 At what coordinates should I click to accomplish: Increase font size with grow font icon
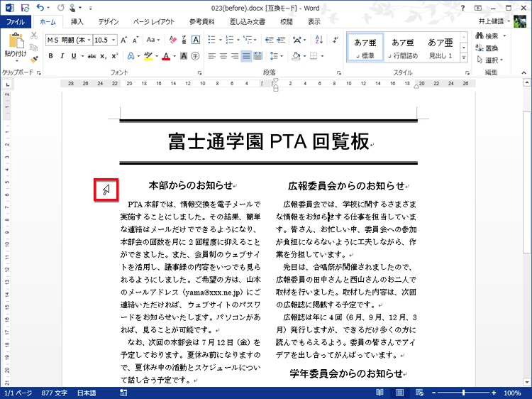point(124,40)
